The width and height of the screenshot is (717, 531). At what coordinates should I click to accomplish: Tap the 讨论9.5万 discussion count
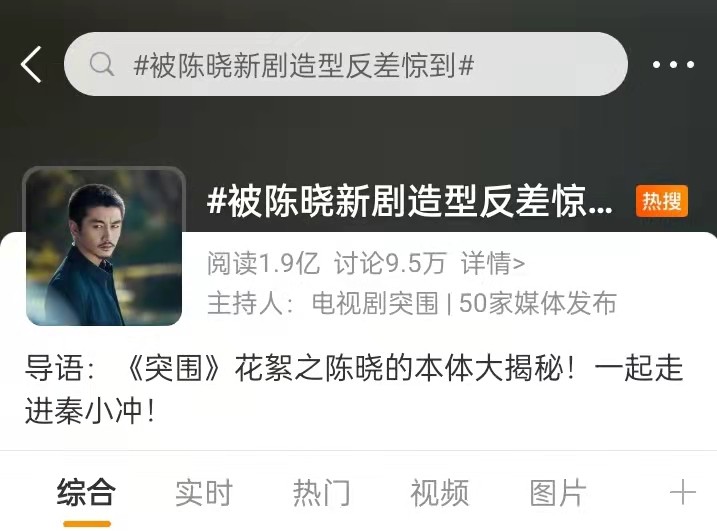point(390,263)
